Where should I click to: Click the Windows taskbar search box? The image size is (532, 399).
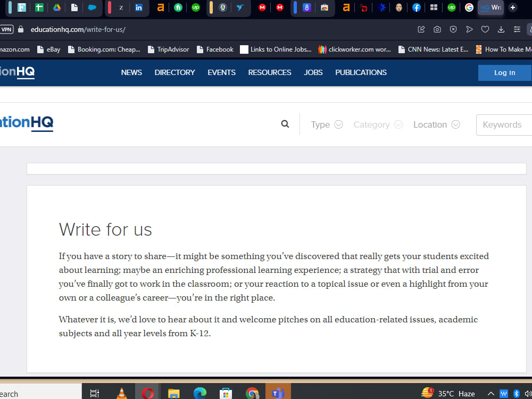click(41, 392)
